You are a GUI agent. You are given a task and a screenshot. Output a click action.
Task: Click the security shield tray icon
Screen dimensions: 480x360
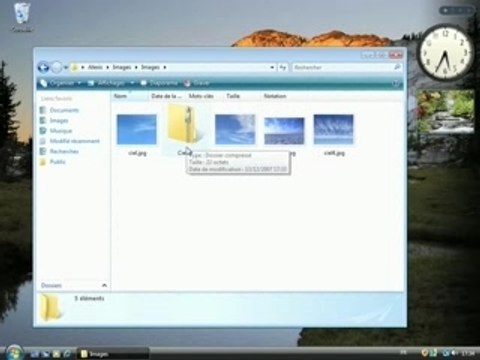point(424,353)
